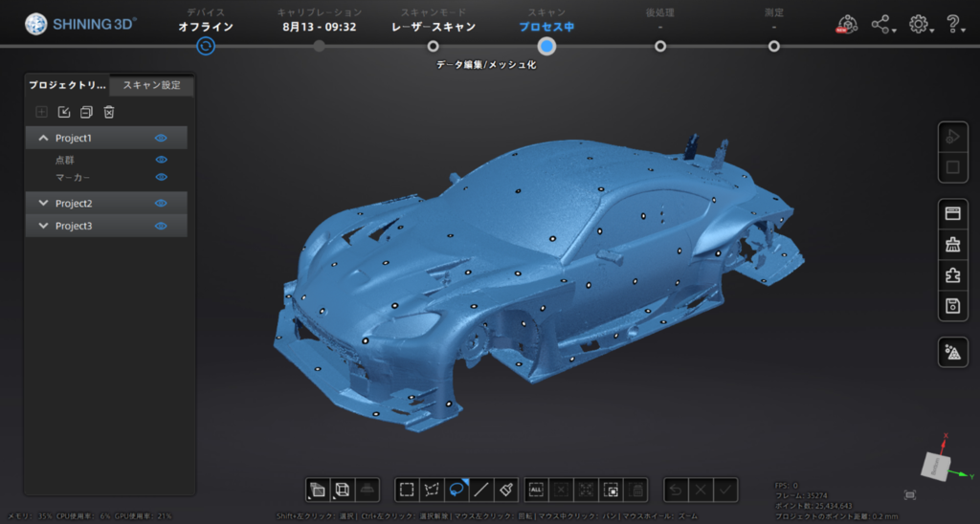Open the settings gear dropdown
The height and width of the screenshot is (524, 980).
tap(920, 25)
